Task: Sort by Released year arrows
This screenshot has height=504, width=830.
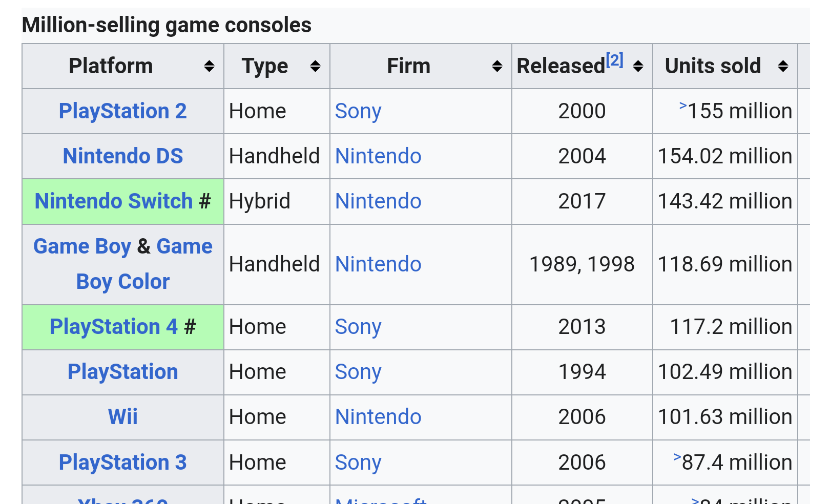Action: point(638,66)
